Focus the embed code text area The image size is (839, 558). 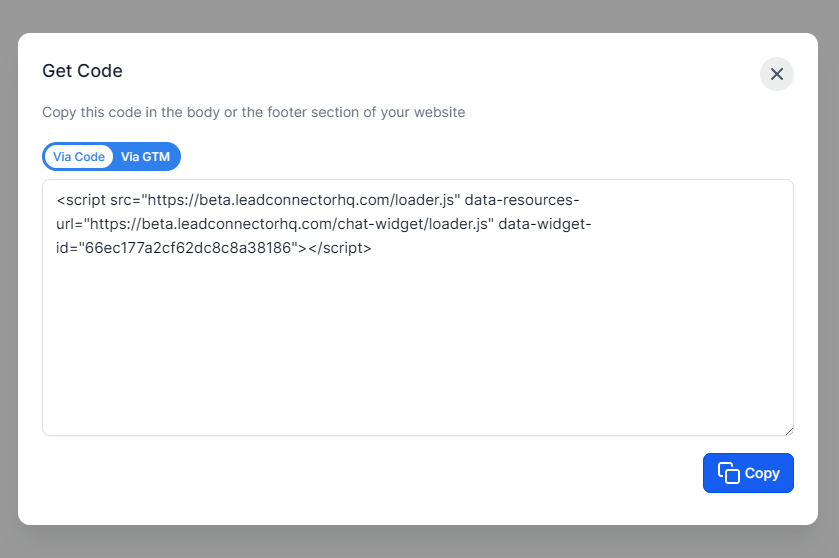click(x=418, y=308)
